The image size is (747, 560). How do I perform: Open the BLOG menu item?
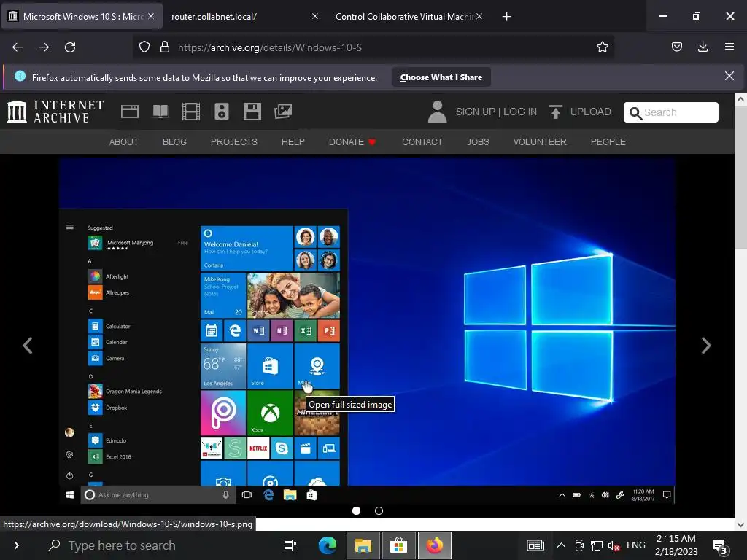click(x=175, y=142)
